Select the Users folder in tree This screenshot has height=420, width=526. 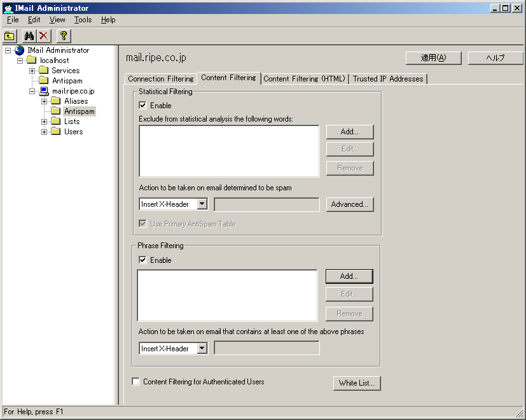(73, 132)
